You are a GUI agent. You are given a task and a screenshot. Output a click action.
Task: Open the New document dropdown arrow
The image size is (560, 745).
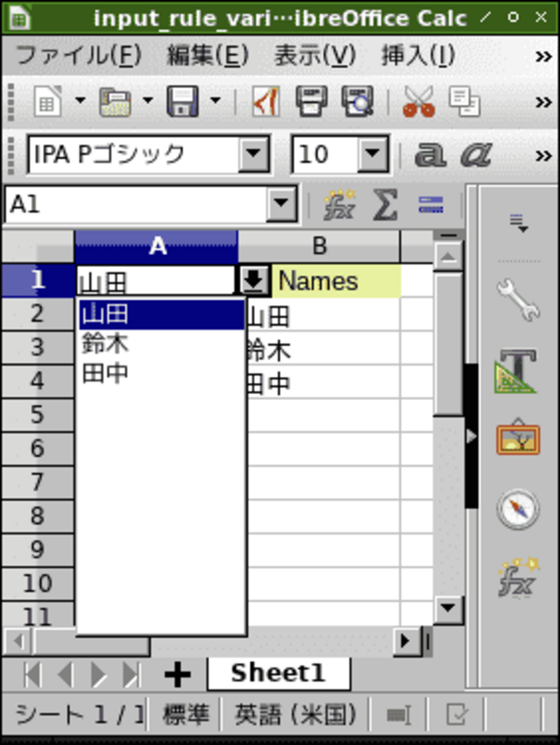(81, 101)
